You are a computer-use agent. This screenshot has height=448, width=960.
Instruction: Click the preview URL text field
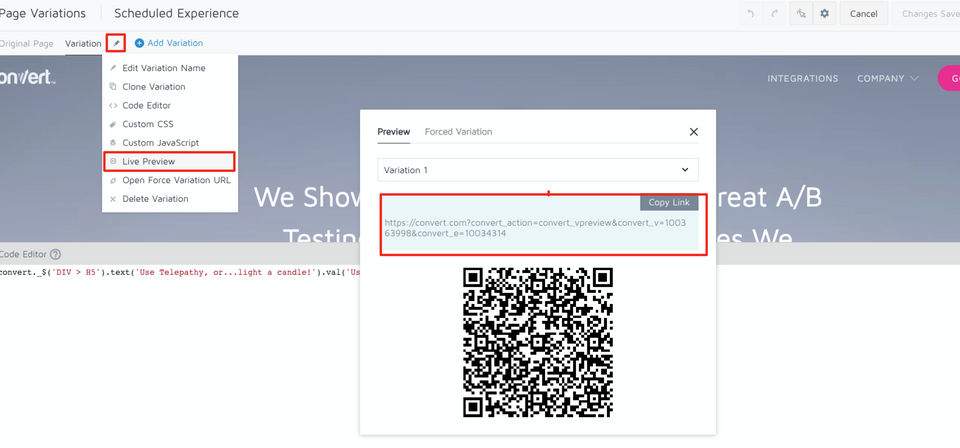click(x=539, y=228)
